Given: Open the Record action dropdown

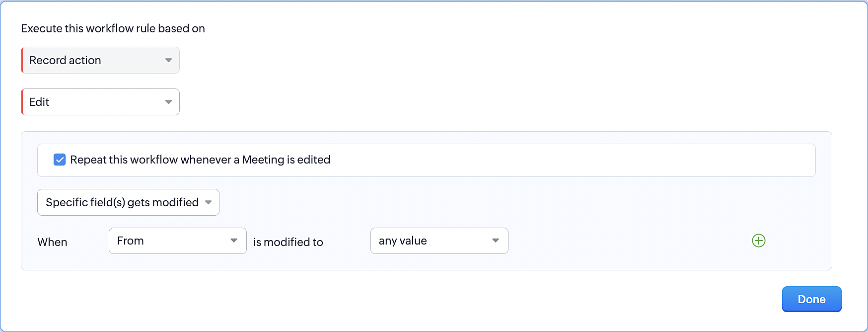Looking at the screenshot, I should click(100, 60).
